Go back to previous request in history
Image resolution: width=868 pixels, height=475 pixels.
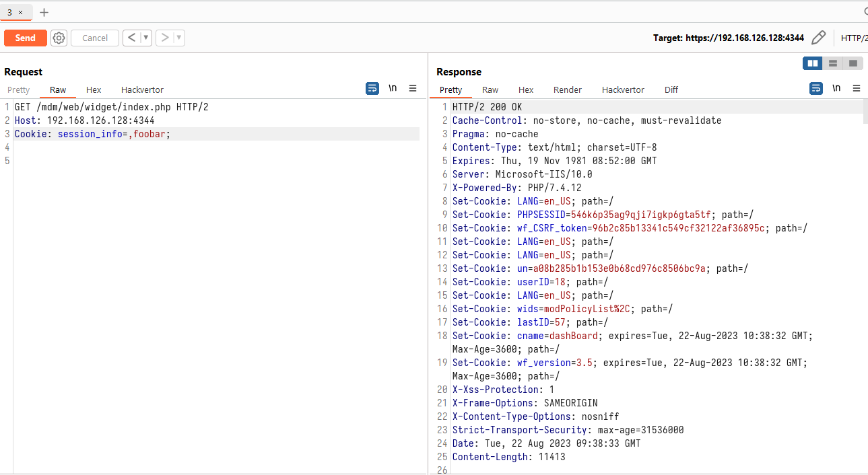tap(131, 38)
